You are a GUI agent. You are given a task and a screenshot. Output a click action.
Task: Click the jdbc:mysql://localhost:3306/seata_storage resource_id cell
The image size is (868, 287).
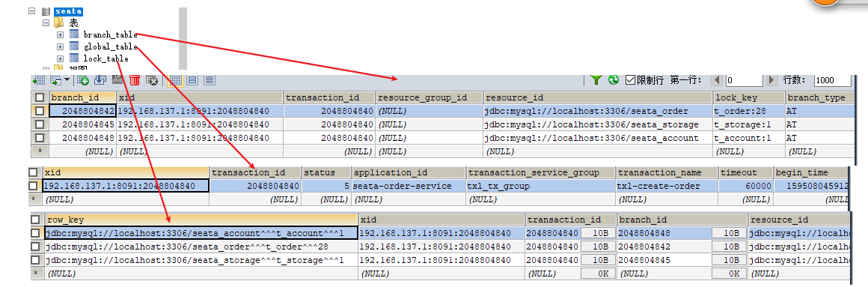(598, 124)
